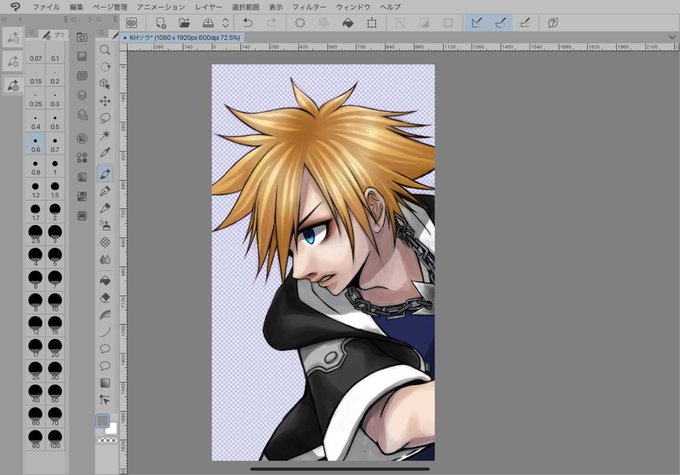
Task: Choose brush size 0.07
Action: (36, 54)
